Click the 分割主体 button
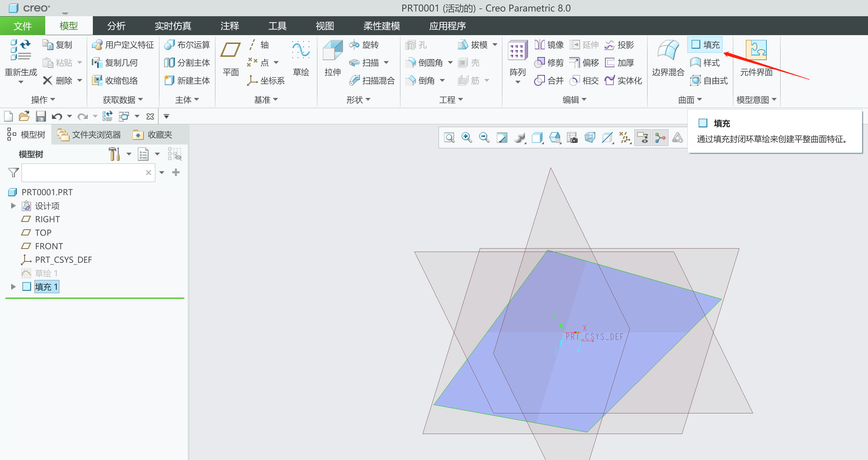Image resolution: width=868 pixels, height=460 pixels. 187,63
